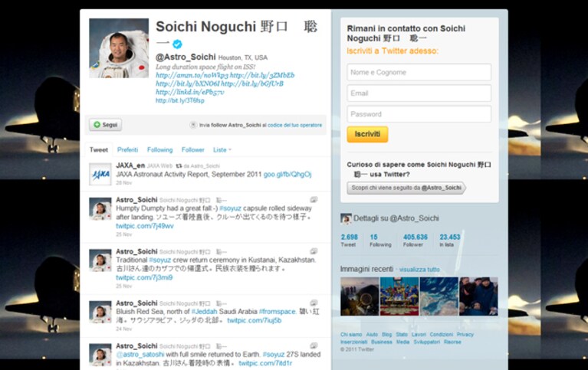Open the #Jeddah hashtag link
Viewport: 588px width, 370px height.
(205, 312)
